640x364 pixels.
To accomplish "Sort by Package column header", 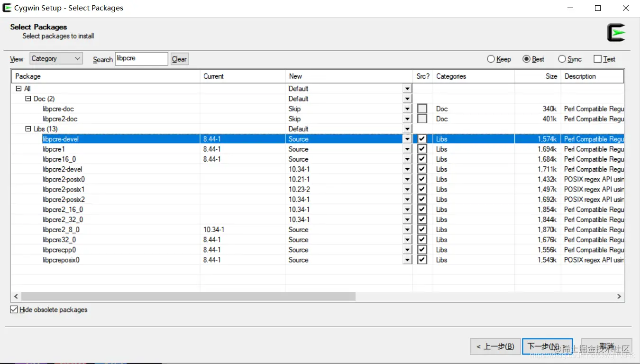I will coord(106,76).
